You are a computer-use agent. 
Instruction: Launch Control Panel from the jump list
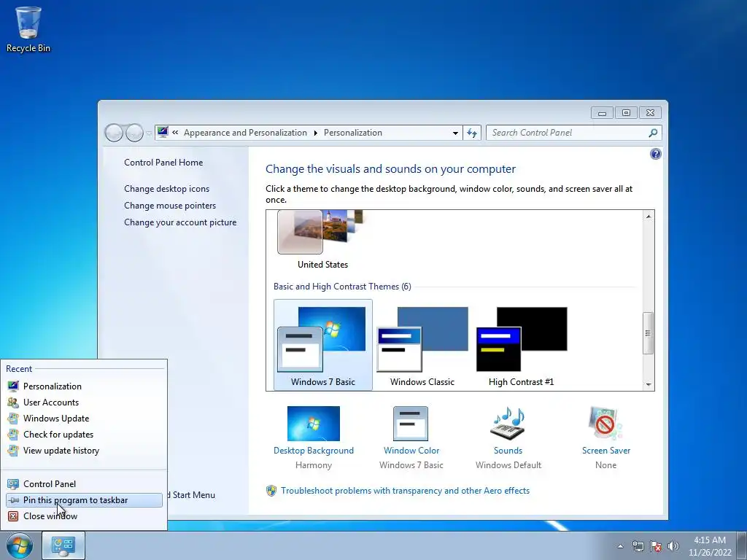84,484
